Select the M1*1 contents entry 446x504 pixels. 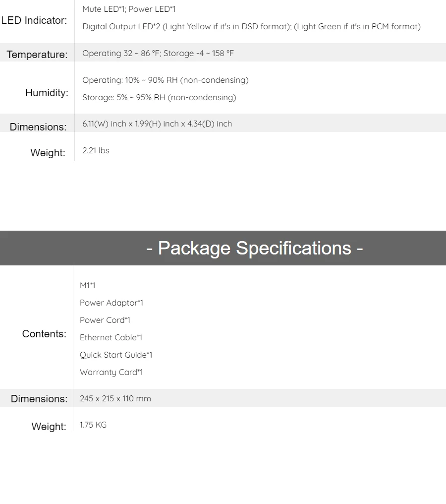click(x=87, y=285)
